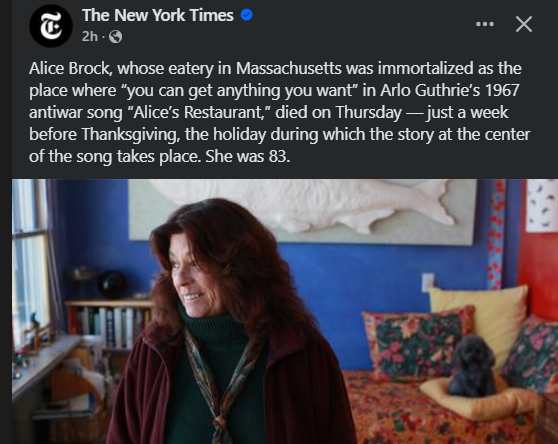Click the black dog on the bed
The width and height of the screenshot is (558, 444).
click(x=472, y=366)
